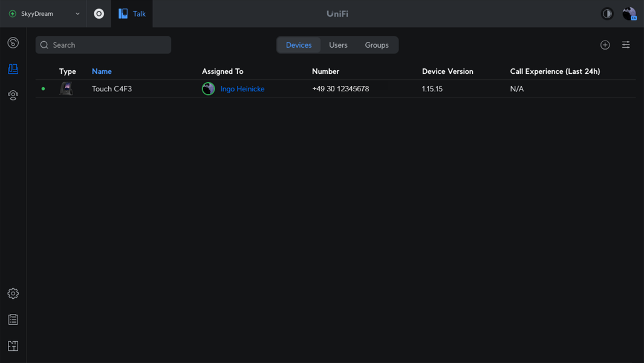This screenshot has width=644, height=363.
Task: Sort by the Name column header
Action: (102, 71)
